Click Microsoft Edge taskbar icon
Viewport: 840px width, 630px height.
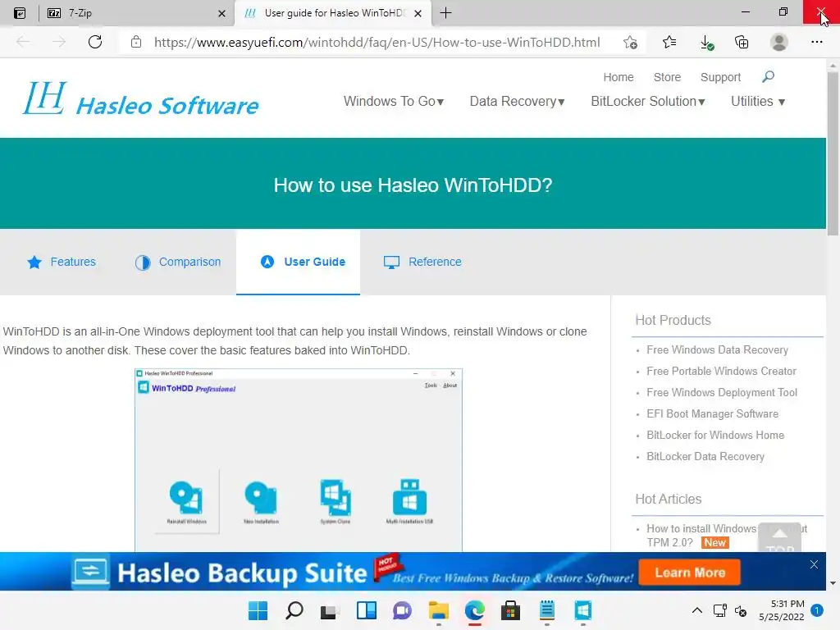coord(475,610)
